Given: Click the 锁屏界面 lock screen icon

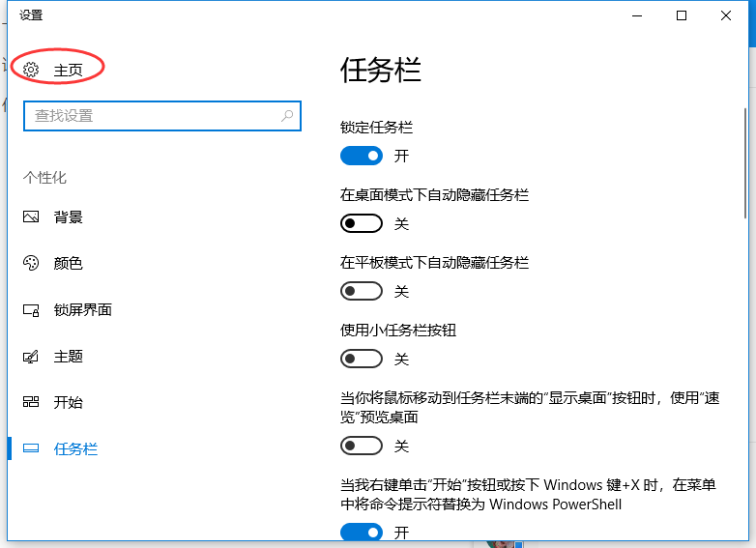Looking at the screenshot, I should (x=31, y=310).
